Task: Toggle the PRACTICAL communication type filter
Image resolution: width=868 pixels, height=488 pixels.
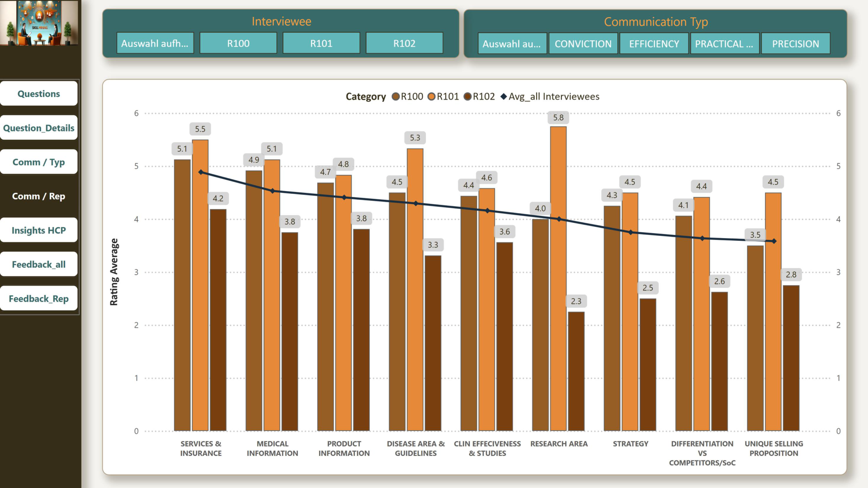Action: 725,44
